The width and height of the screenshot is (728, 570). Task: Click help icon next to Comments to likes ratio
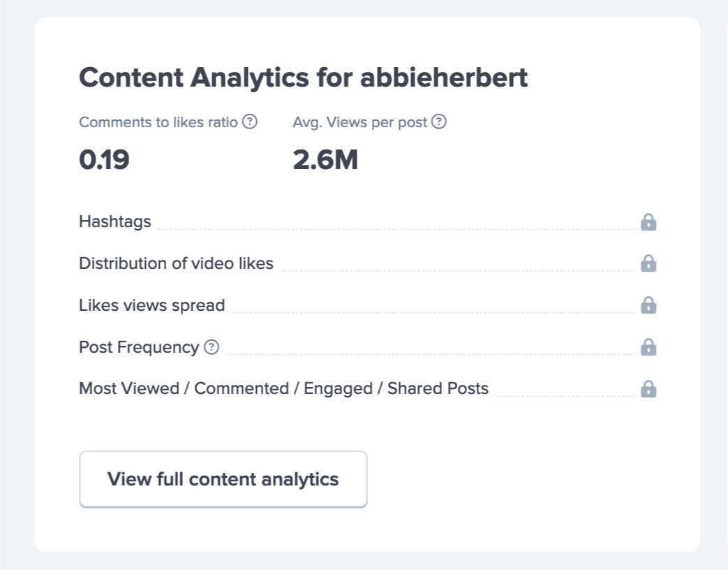[250, 122]
